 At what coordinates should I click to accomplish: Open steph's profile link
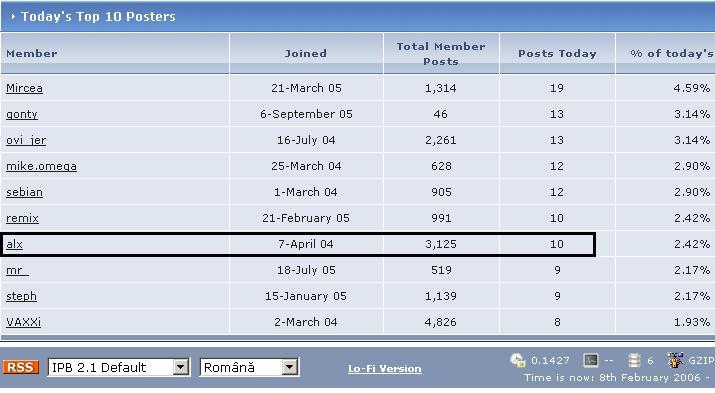[21, 296]
